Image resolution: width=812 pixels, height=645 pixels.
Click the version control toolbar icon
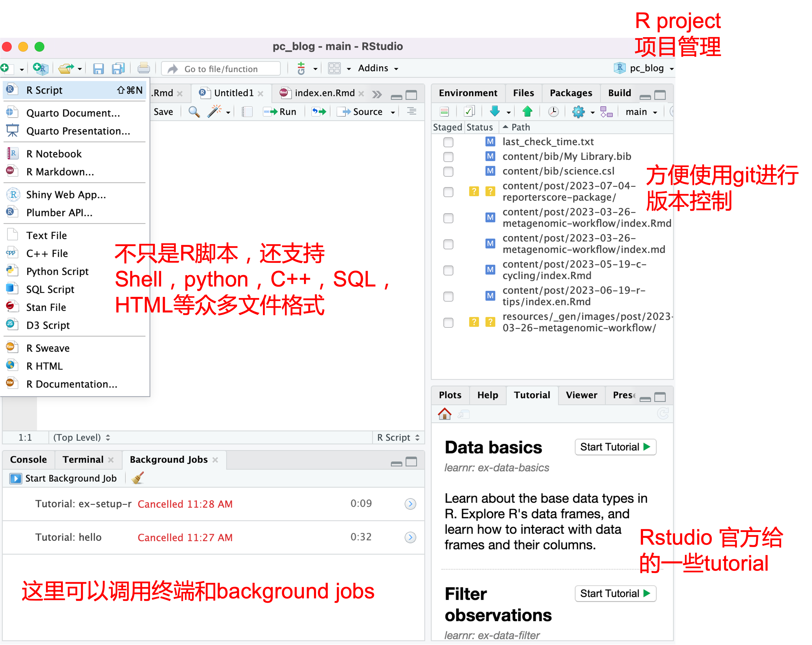tap(301, 68)
